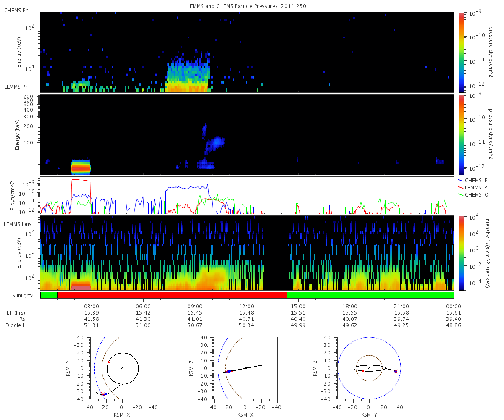This screenshot has width=504, height=420.
Task: Click the blue CHEMS-P plateau in the line plot
Action: click(187, 187)
